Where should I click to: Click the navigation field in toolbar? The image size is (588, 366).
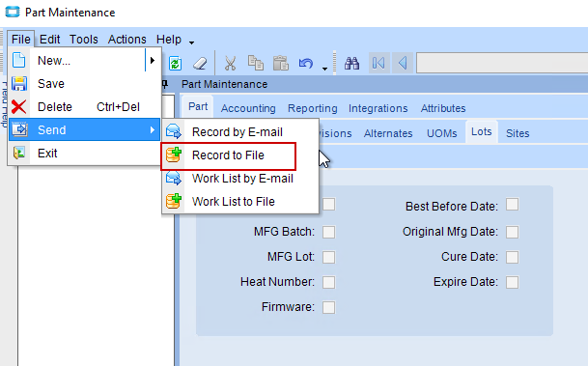[502, 63]
